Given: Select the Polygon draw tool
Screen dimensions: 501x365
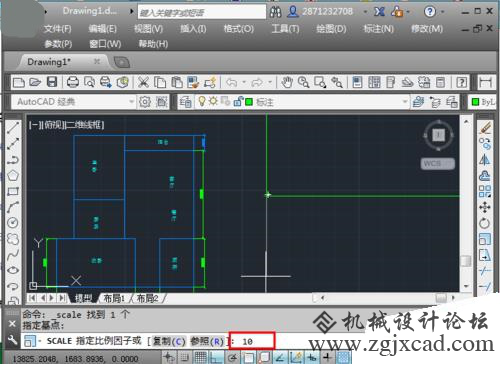Looking at the screenshot, I should (13, 176).
